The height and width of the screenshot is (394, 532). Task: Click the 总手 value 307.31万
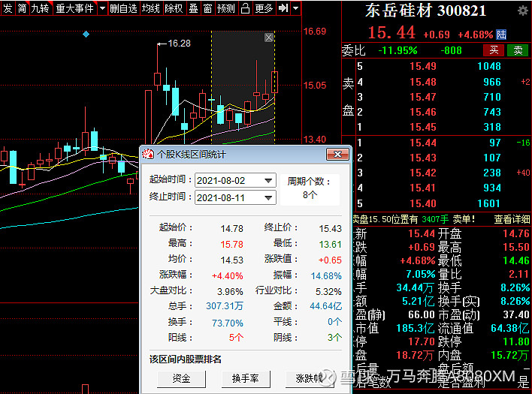pos(225,306)
